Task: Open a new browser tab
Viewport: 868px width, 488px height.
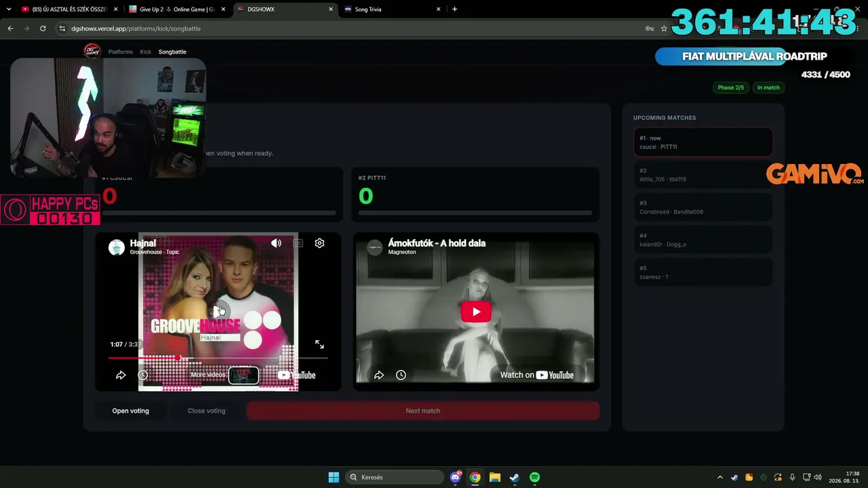Action: pyautogui.click(x=454, y=9)
